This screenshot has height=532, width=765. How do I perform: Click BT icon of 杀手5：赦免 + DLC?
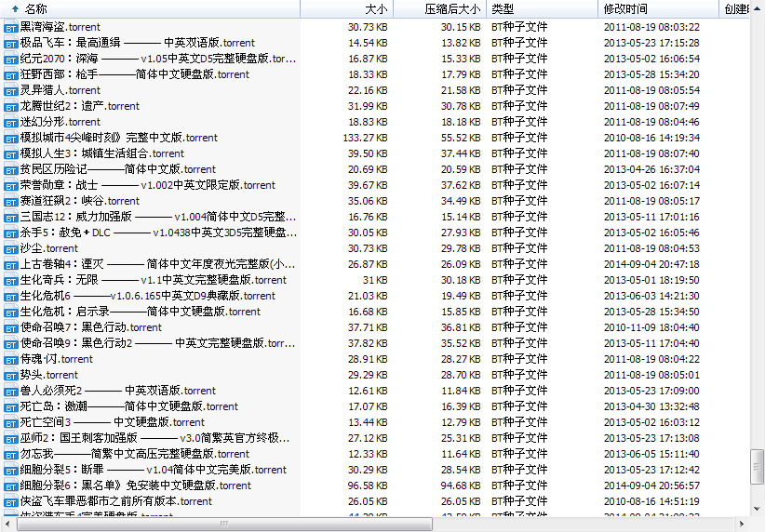[11, 233]
